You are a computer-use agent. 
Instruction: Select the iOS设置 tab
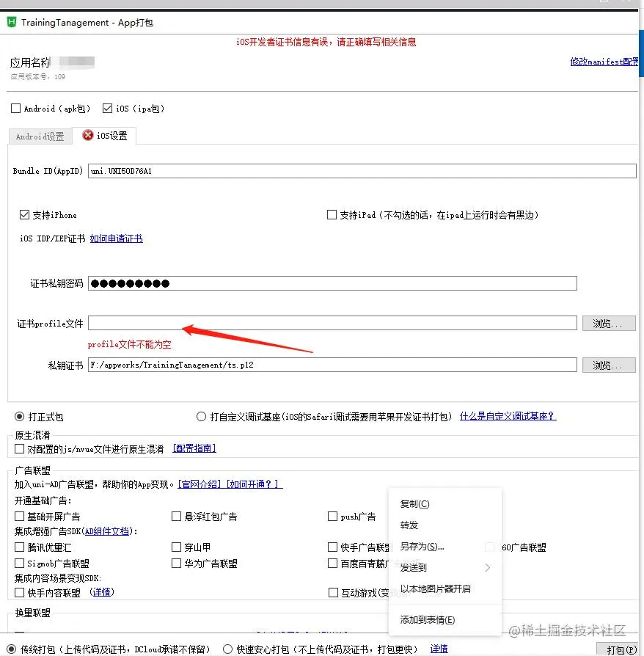click(x=104, y=136)
